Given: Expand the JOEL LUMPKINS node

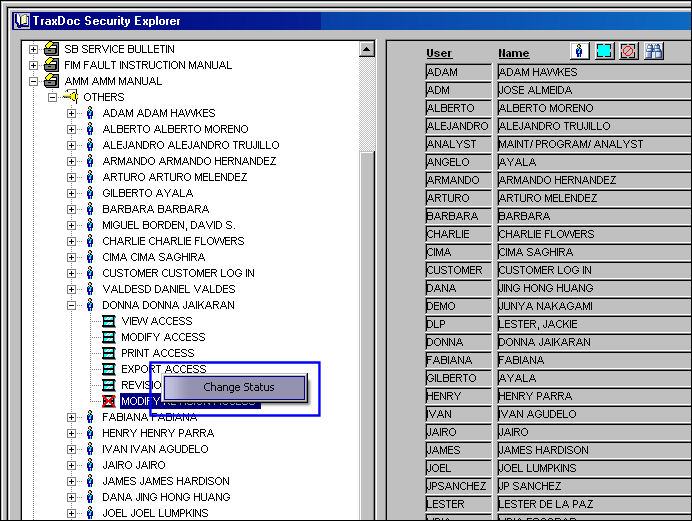Looking at the screenshot, I should (x=71, y=513).
